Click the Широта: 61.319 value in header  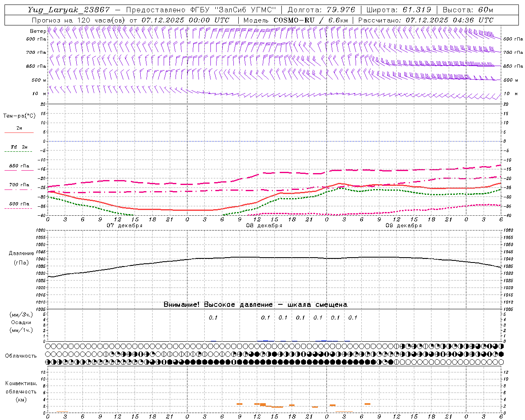pos(399,10)
